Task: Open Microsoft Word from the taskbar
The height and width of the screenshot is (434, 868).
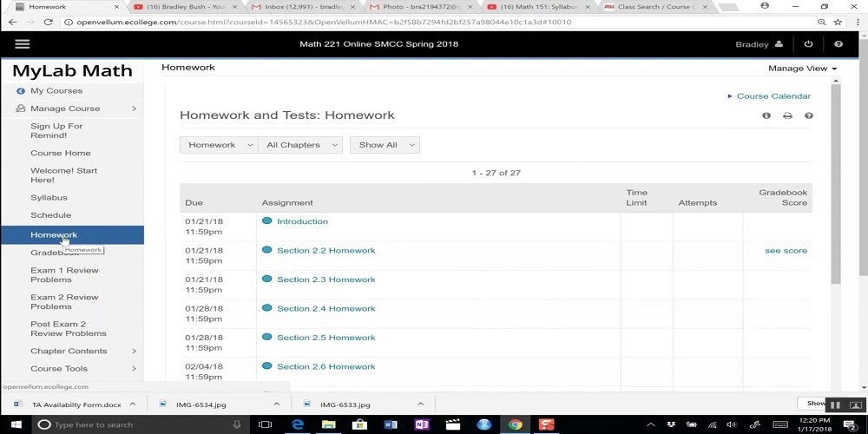Action: [390, 424]
